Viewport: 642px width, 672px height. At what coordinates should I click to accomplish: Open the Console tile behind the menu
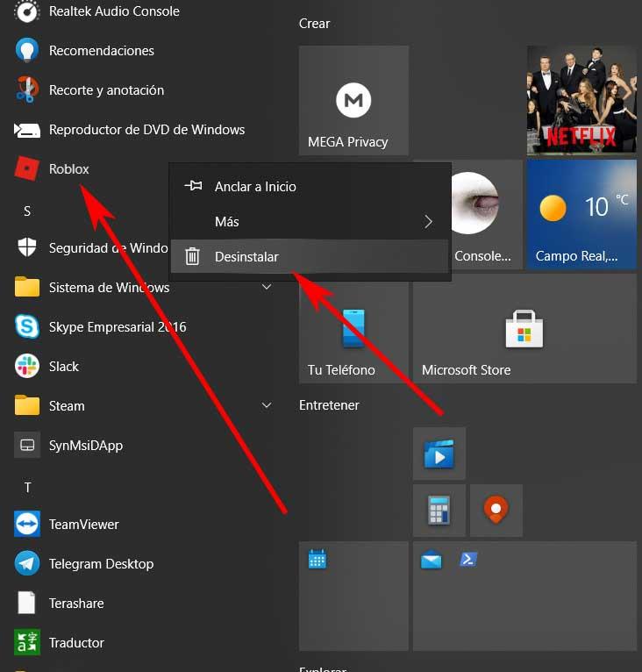point(488,214)
